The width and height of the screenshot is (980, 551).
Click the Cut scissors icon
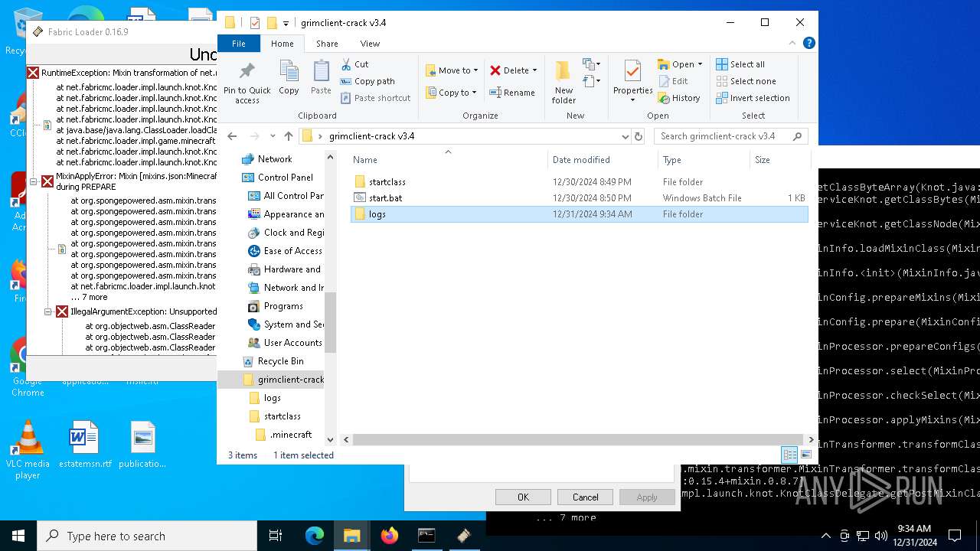coord(346,64)
